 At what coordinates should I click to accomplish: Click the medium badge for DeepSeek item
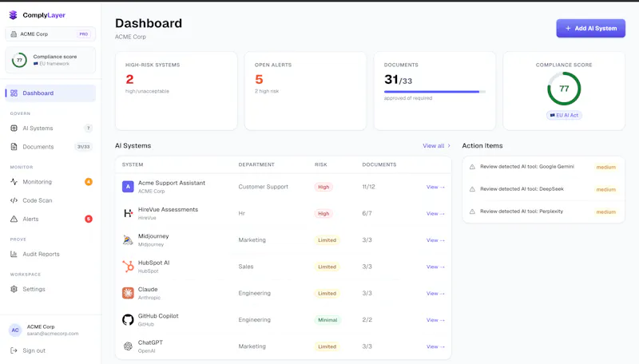(x=606, y=190)
